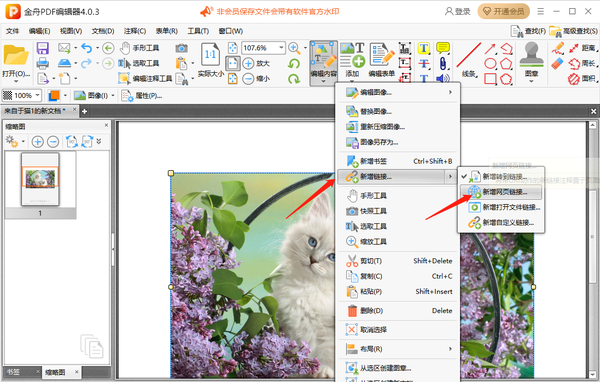Select the Strikethrough text tool
Screen dimensions: 600x382
tap(424, 64)
